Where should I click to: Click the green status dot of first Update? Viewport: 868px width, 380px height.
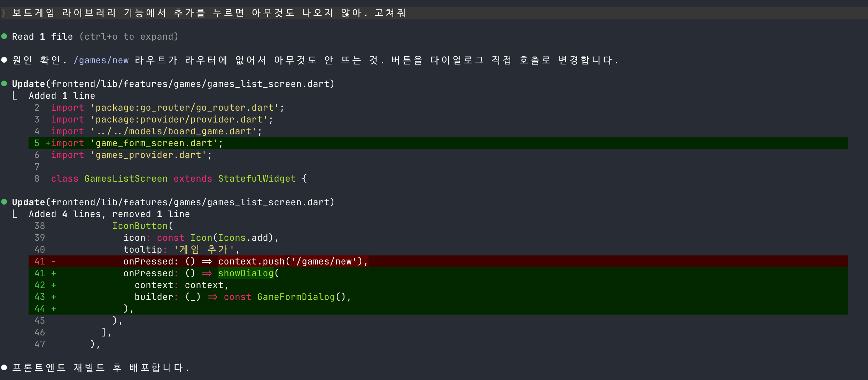[4, 84]
